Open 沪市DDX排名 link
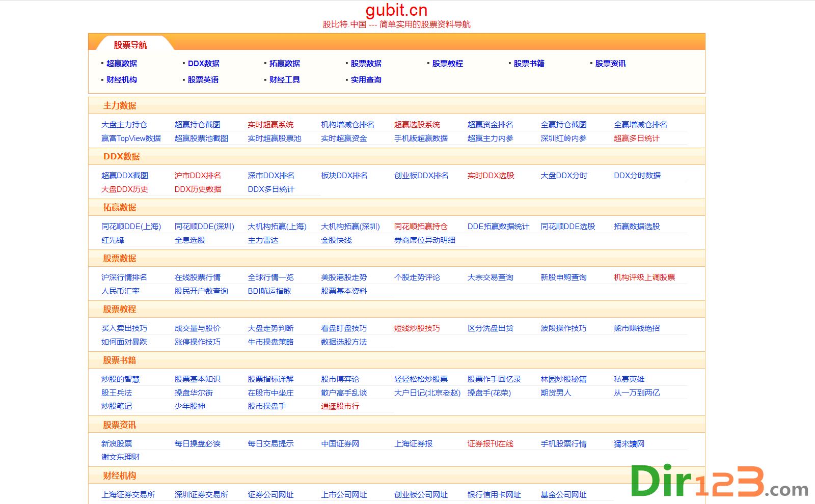The height and width of the screenshot is (504, 815). point(198,176)
